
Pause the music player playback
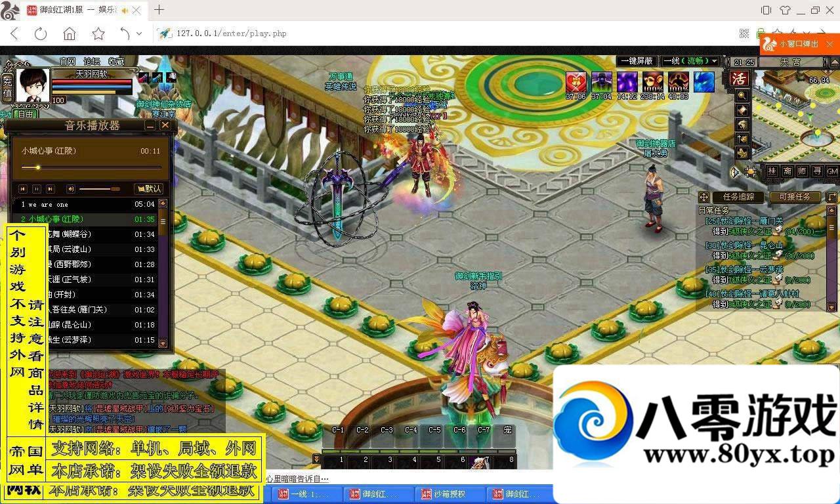coord(37,189)
